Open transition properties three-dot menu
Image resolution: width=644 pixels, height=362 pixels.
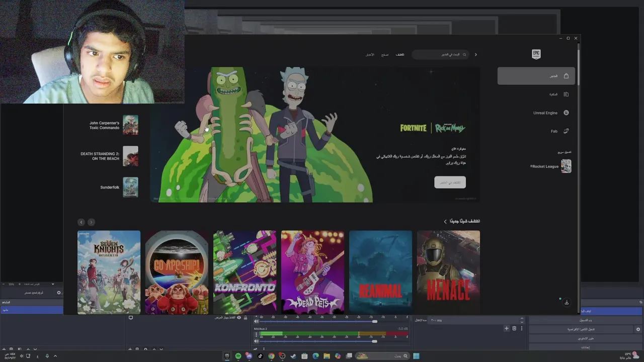coord(522,328)
